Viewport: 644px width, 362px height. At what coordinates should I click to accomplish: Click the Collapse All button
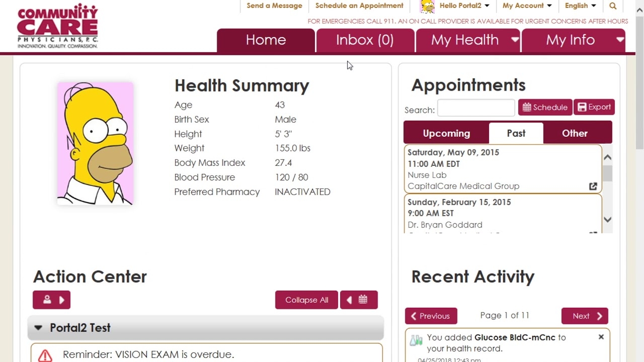click(x=306, y=300)
